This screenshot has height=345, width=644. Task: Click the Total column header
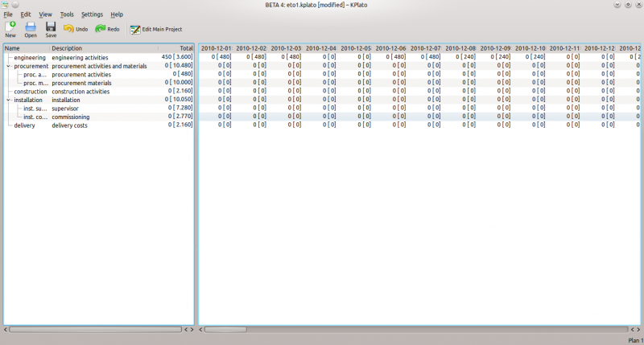[186, 48]
